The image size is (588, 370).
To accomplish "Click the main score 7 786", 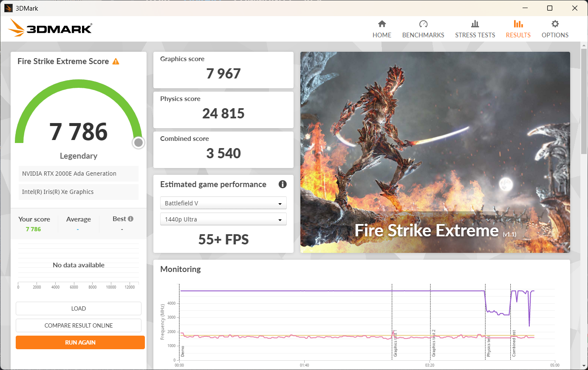I will (79, 132).
